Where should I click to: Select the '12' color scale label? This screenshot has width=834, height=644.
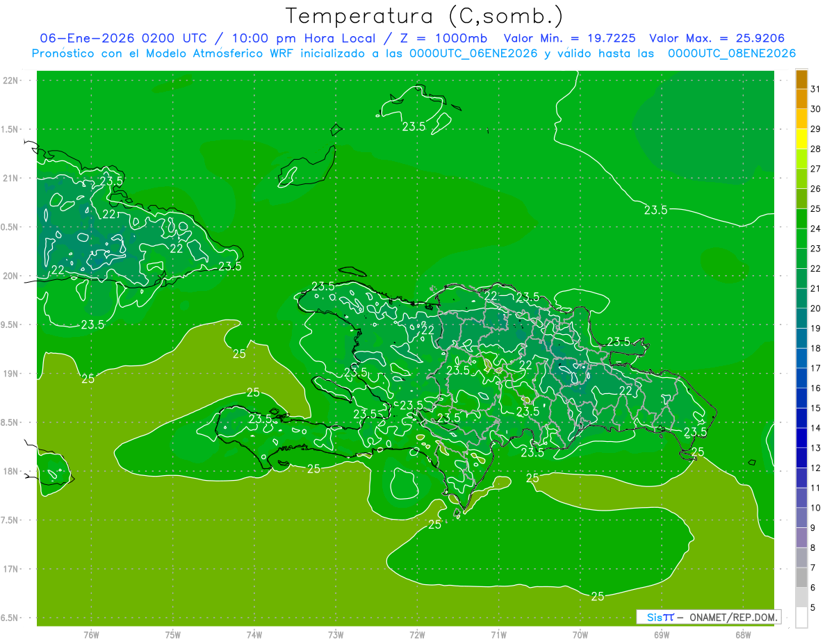tap(816, 468)
